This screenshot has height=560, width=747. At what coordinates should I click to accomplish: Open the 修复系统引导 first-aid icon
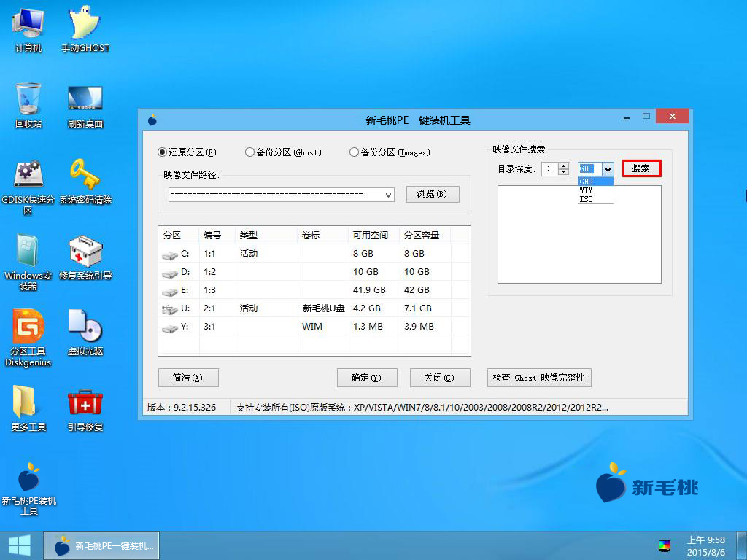coord(85,257)
